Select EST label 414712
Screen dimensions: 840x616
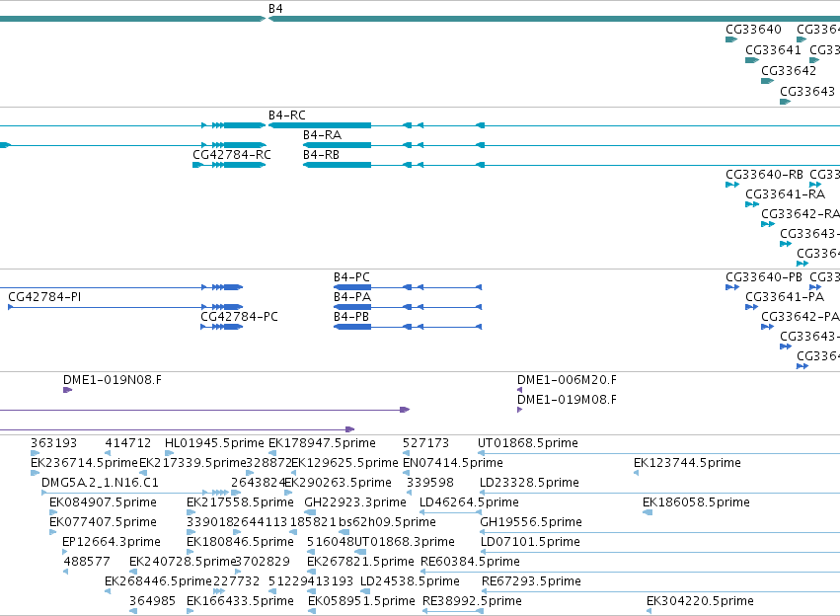coord(128,443)
